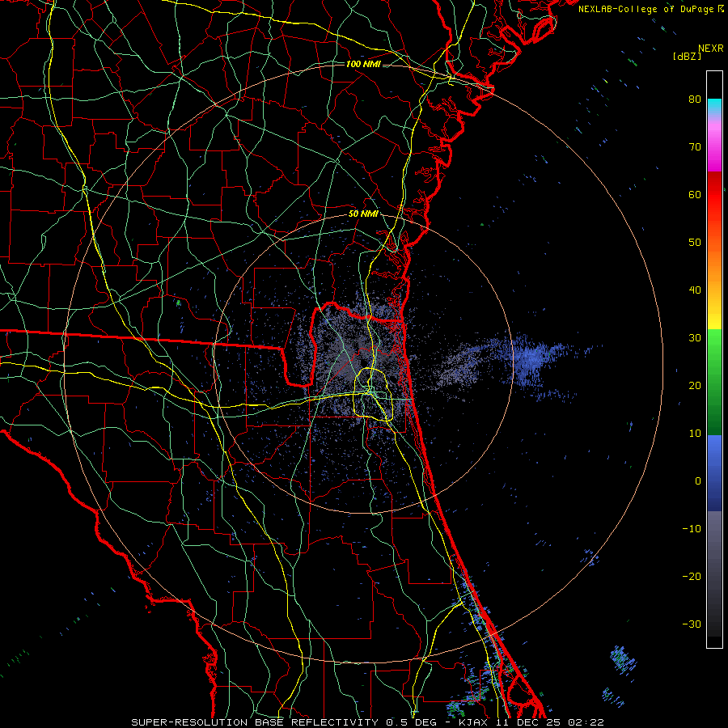Click the NEXR label above the color scale
This screenshot has width=728, height=728.
point(711,49)
